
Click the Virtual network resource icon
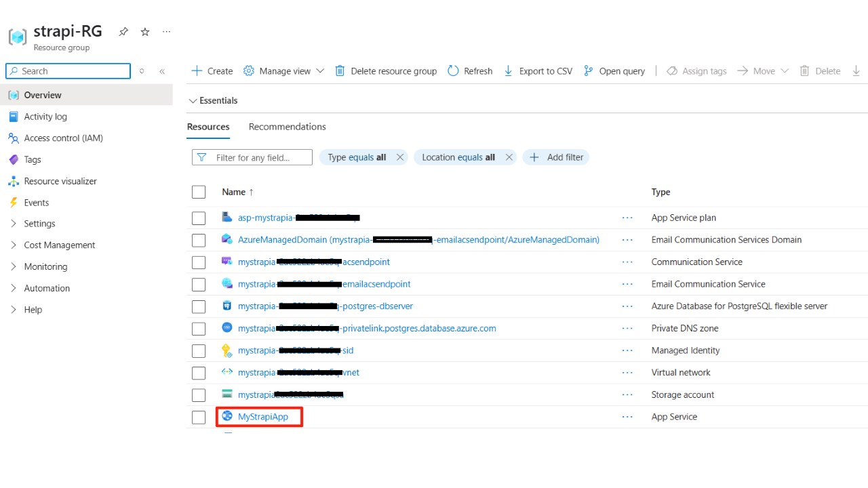pos(227,372)
